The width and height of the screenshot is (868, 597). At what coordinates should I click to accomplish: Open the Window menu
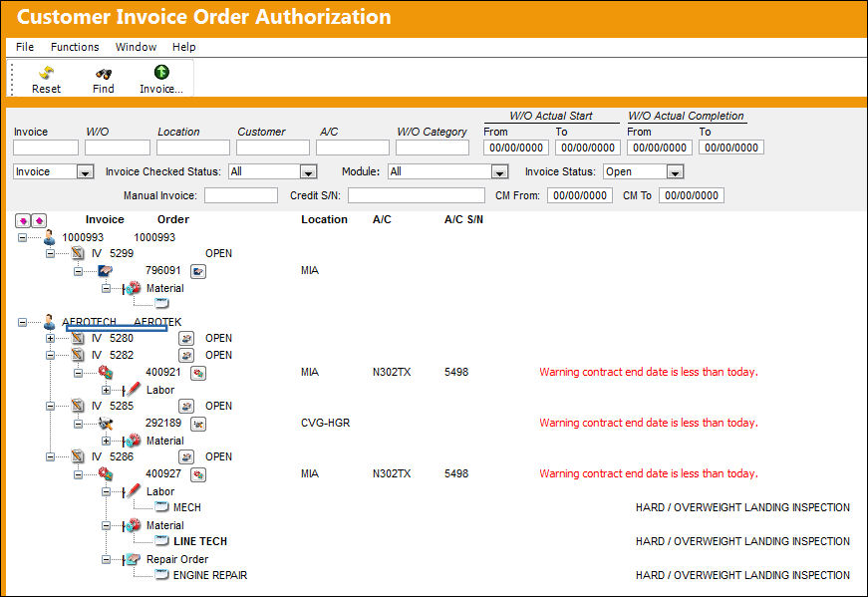click(136, 47)
